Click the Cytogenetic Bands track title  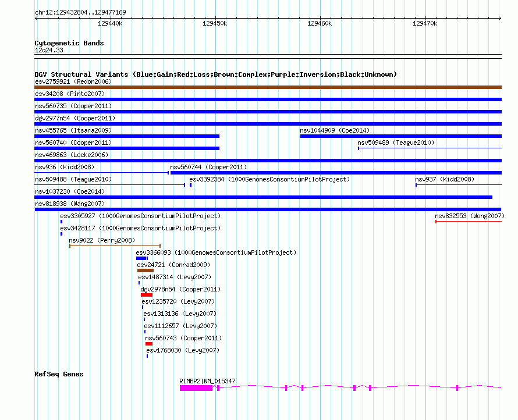click(69, 43)
